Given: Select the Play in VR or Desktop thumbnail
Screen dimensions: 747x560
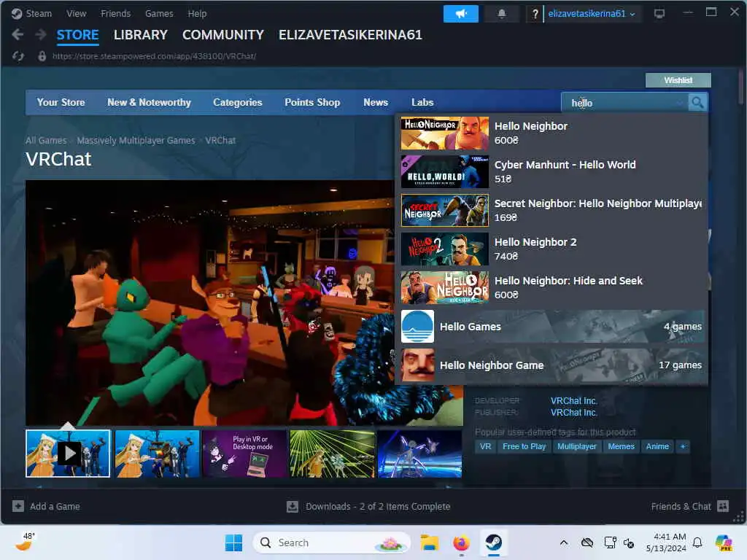Looking at the screenshot, I should [245, 454].
